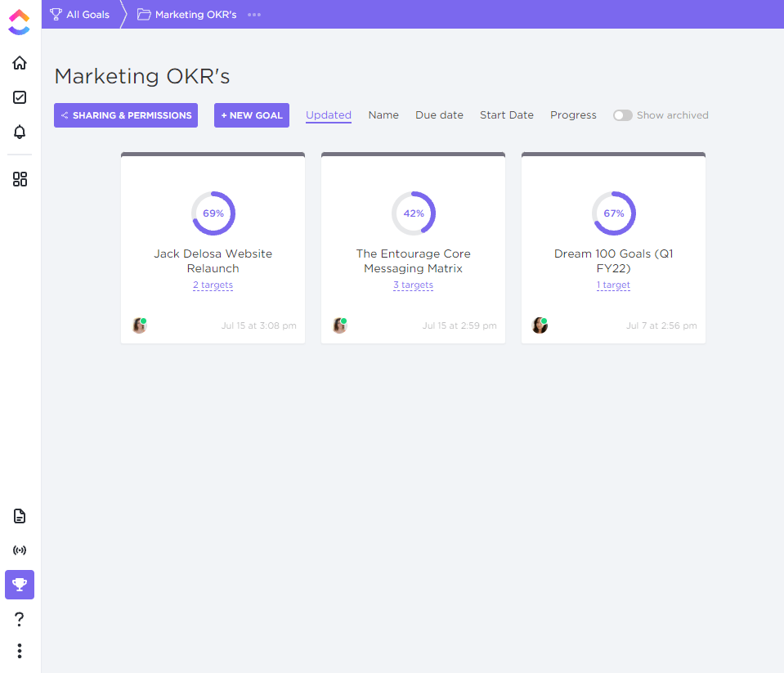The image size is (784, 673).
Task: Open the Pulse broadcast icon
Action: point(20,550)
